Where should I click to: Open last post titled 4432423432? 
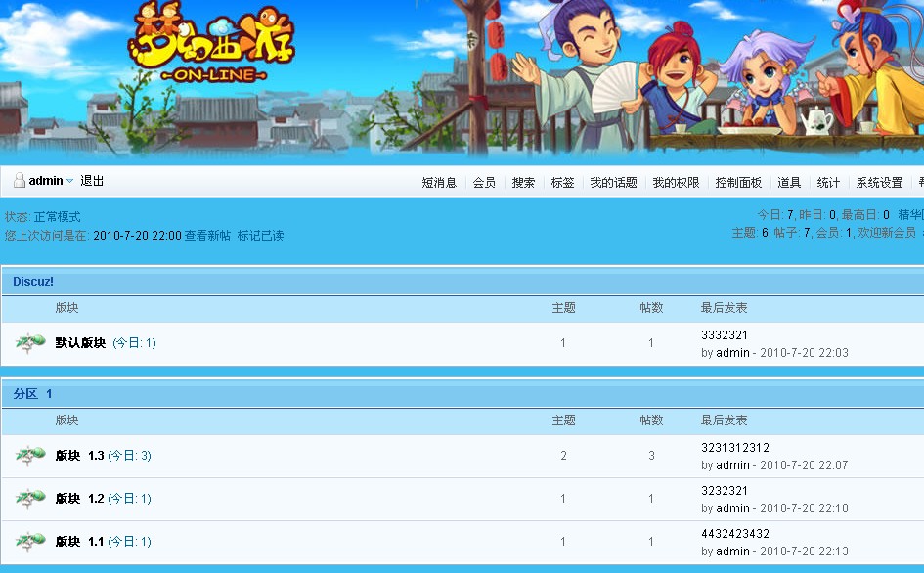pyautogui.click(x=735, y=534)
